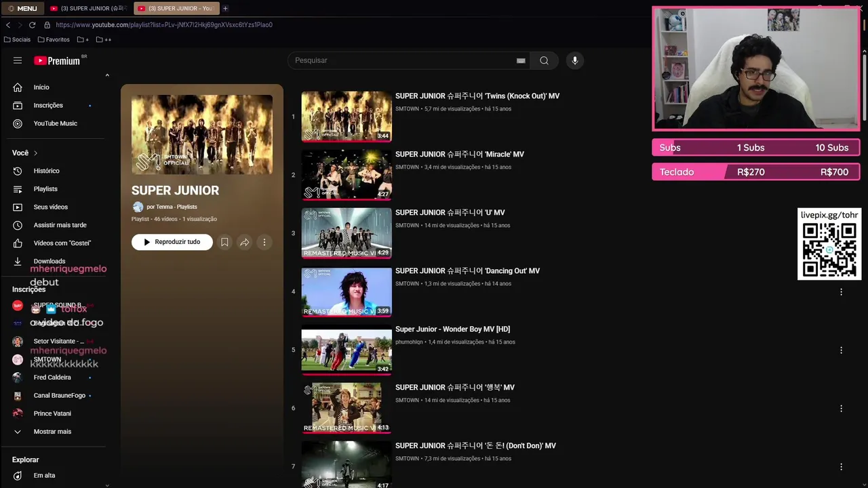Open three-dot menu for '행복' MV
The height and width of the screenshot is (488, 868).
click(x=841, y=409)
